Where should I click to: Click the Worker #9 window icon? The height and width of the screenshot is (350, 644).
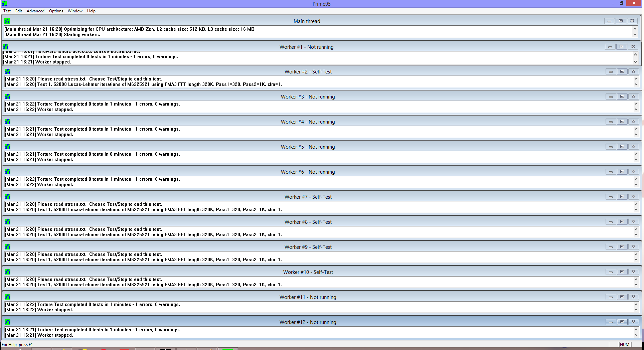pyautogui.click(x=8, y=247)
